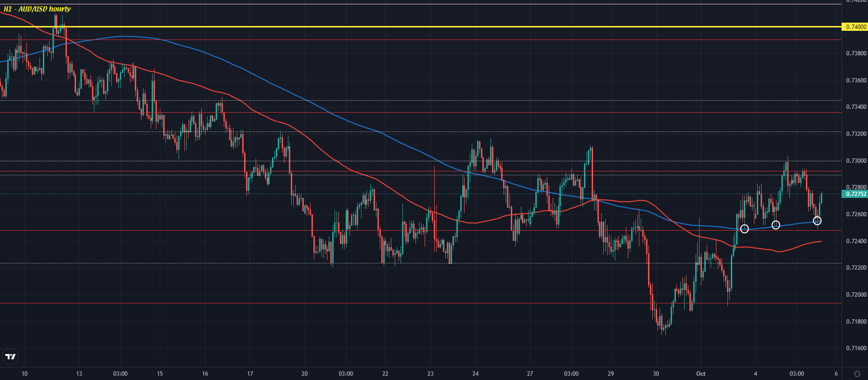Image resolution: width=868 pixels, height=380 pixels.
Task: Select the green 0.72752 current price label
Action: point(855,194)
